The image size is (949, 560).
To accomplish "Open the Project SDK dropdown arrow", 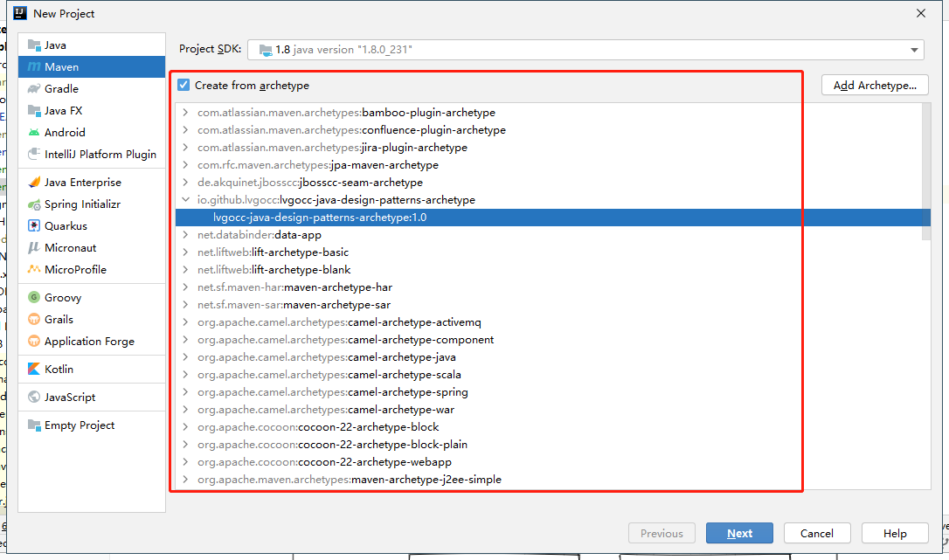I will pyautogui.click(x=914, y=50).
